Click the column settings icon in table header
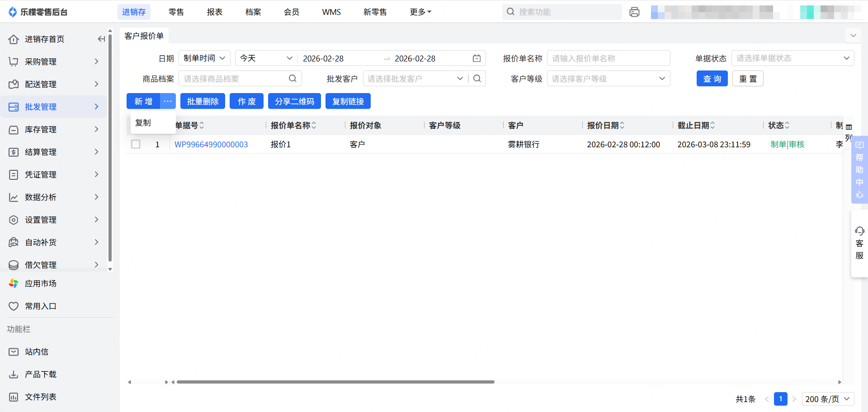This screenshot has width=868, height=412. 849,127
